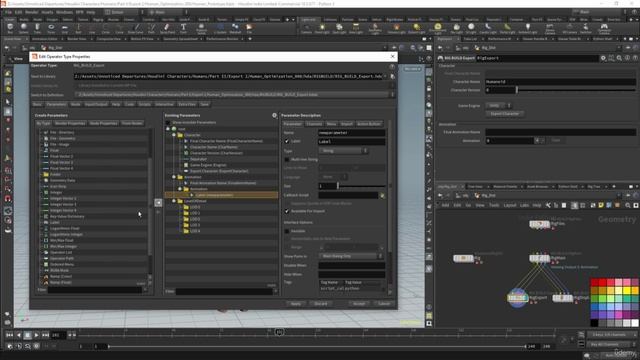Select the Spray Paint shelf tool
The image size is (640, 360).
[167, 28]
